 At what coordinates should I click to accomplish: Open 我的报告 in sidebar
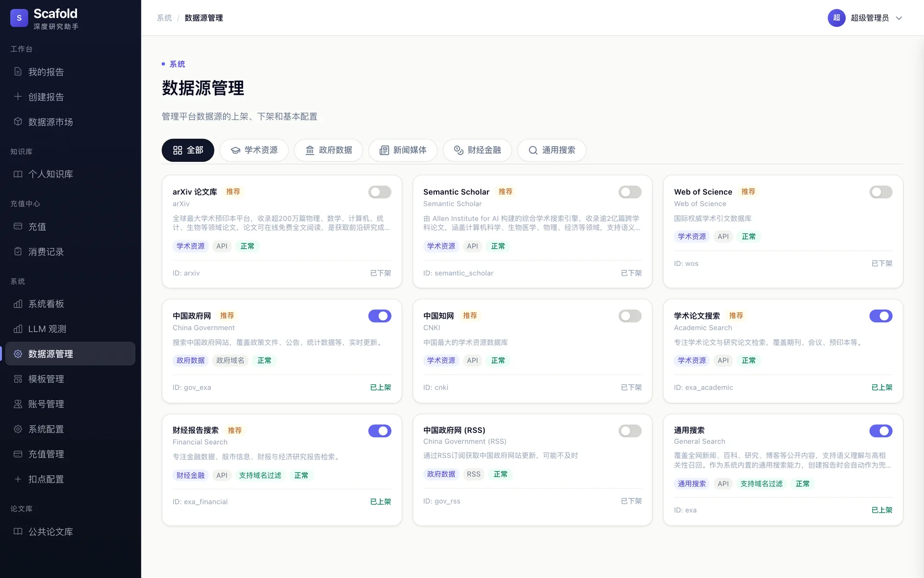pos(70,72)
